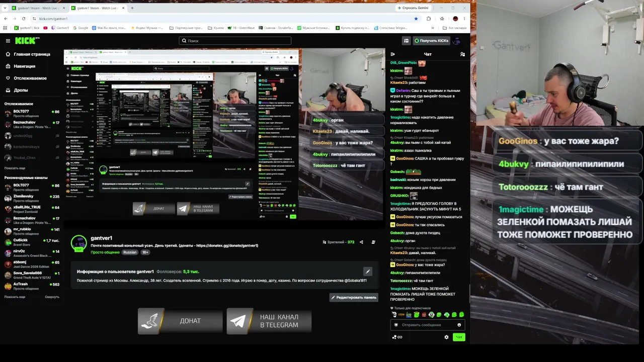Screen dimensions: 644x362
Task: Click Редактировать панель button
Action: tap(354, 297)
